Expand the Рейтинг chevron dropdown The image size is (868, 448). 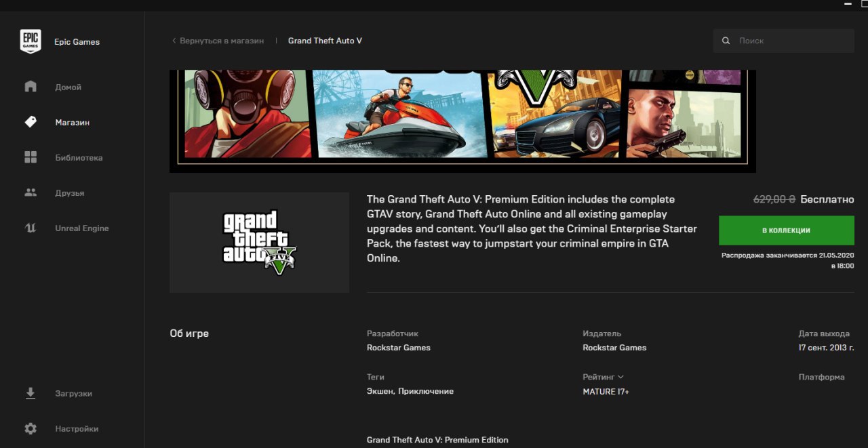click(620, 377)
